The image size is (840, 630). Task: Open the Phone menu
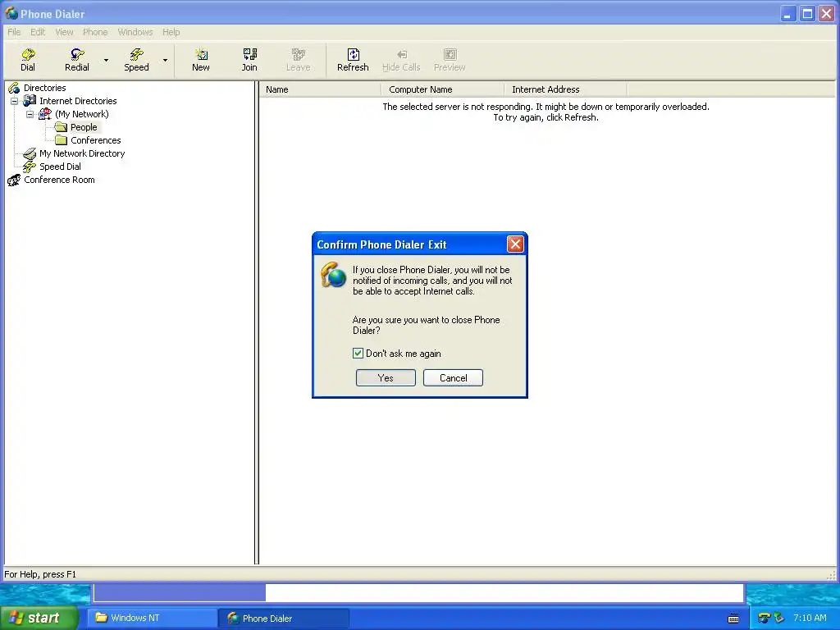pyautogui.click(x=95, y=32)
